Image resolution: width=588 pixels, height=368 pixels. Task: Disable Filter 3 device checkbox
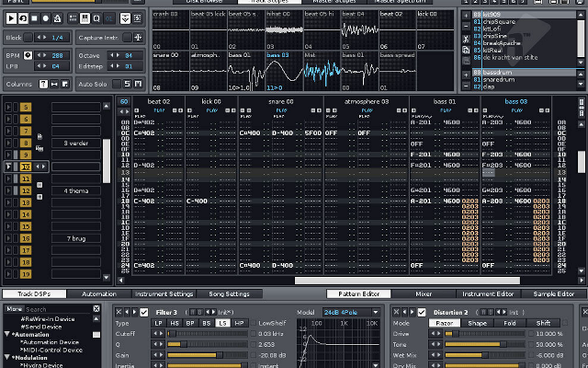pyautogui.click(x=144, y=312)
